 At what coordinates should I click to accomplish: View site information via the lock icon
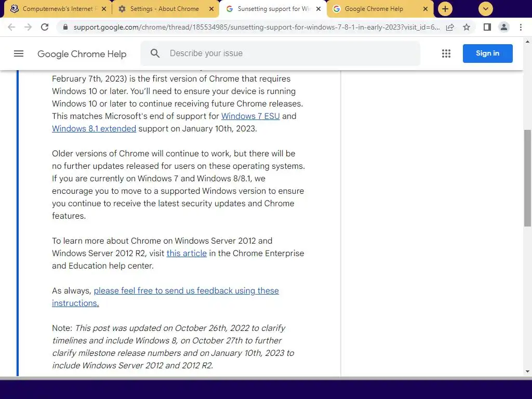click(65, 27)
